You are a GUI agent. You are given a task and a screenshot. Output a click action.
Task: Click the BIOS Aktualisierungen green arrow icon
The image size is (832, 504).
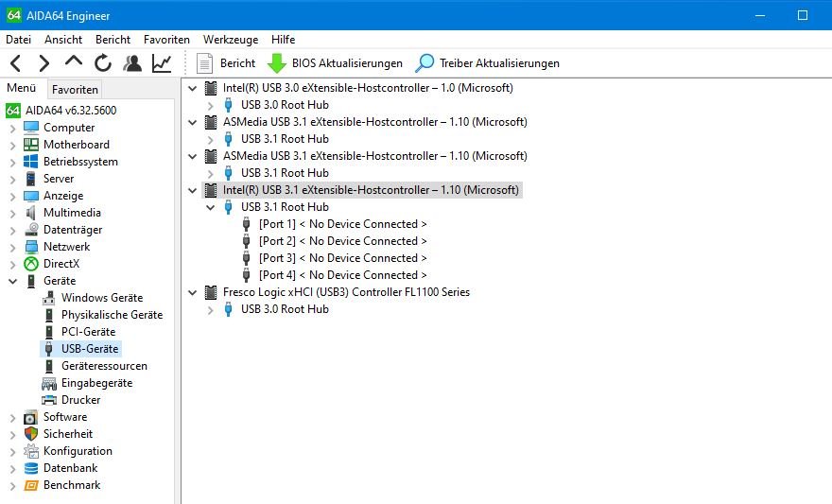277,63
